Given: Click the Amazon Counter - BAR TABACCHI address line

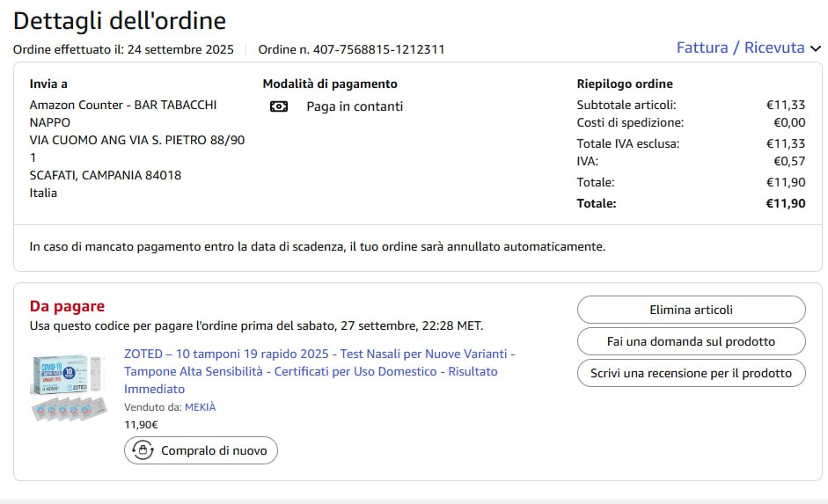Looking at the screenshot, I should click(123, 105).
